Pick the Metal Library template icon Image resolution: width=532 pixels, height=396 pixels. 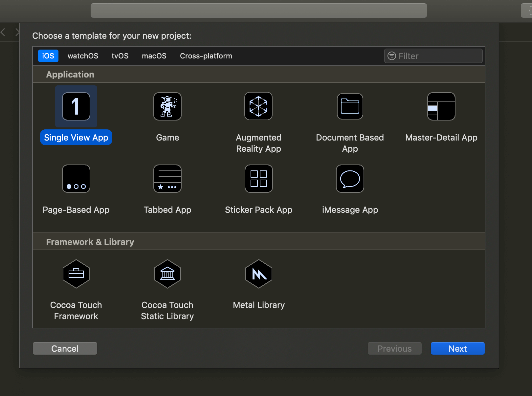(259, 274)
